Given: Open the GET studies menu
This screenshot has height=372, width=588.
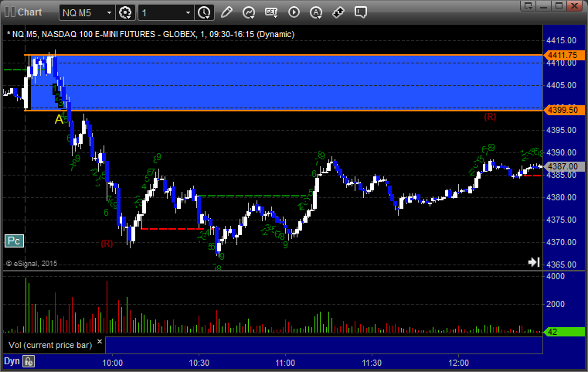Looking at the screenshot, I should point(271,12).
